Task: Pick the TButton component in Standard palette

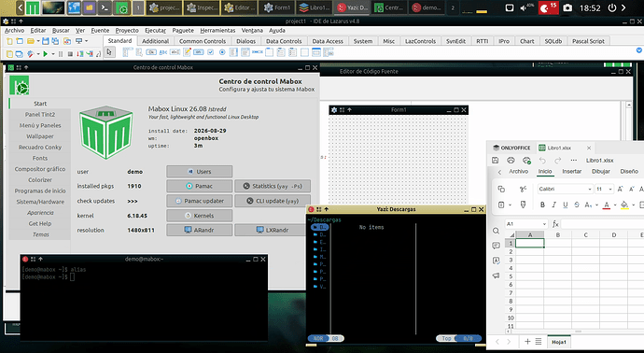Action: 151,52
